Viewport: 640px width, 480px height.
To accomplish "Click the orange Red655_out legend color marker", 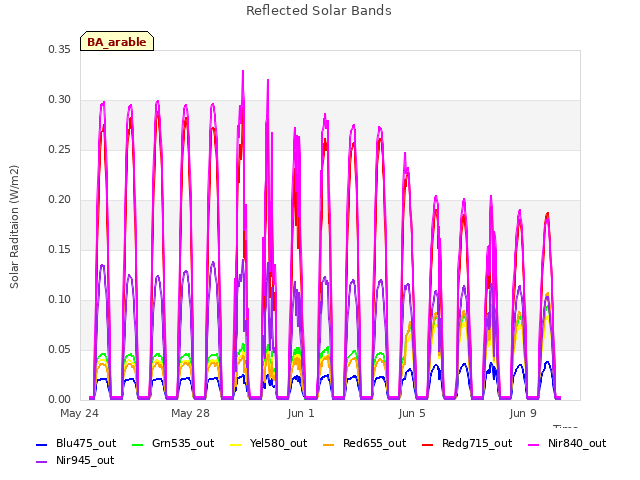I will tap(329, 444).
